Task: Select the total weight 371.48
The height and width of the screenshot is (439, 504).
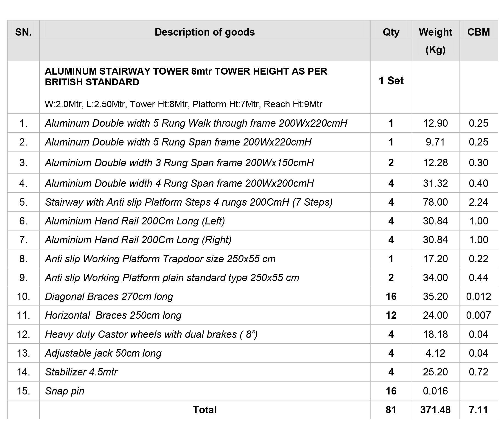Action: pyautogui.click(x=435, y=410)
